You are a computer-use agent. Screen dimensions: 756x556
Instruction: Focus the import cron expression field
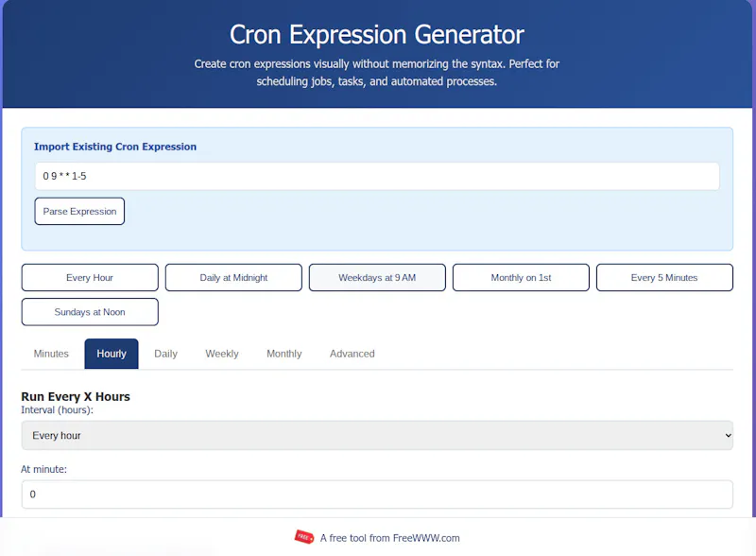(x=377, y=176)
